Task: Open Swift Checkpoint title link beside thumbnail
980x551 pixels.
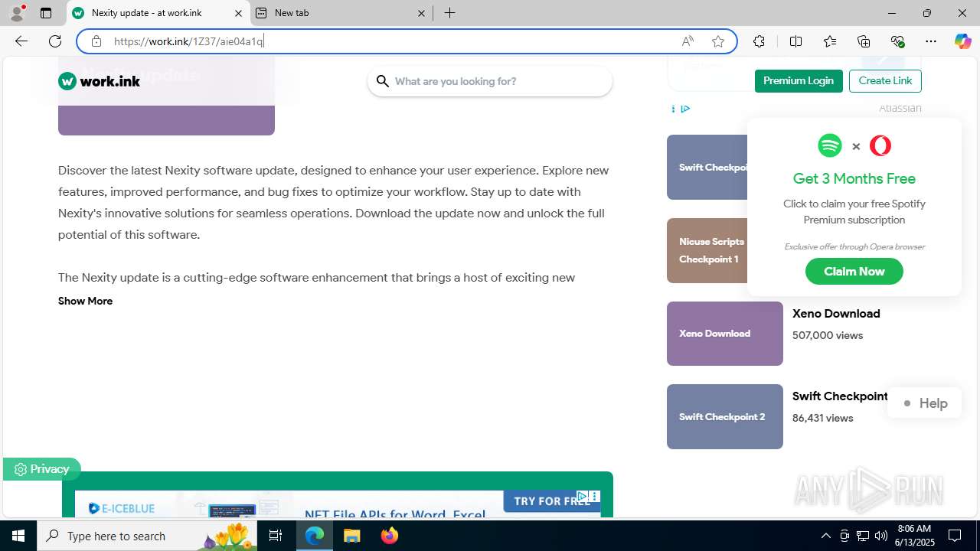Action: click(840, 396)
